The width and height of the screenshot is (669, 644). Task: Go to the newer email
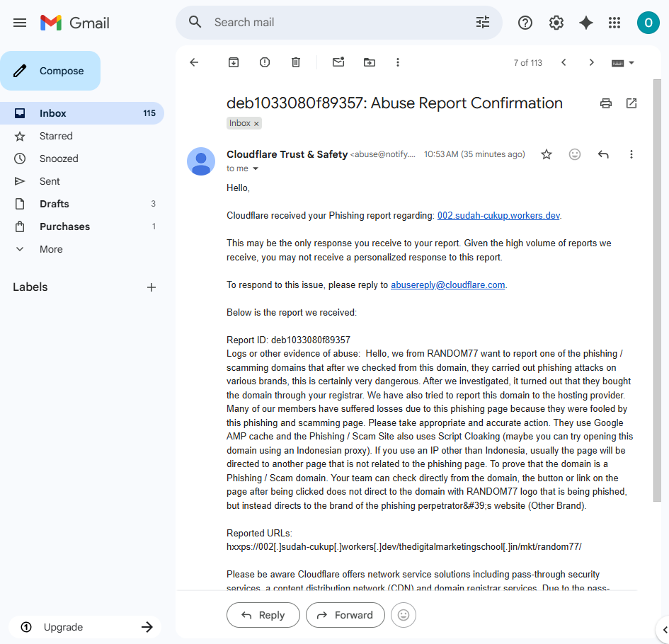coord(564,63)
